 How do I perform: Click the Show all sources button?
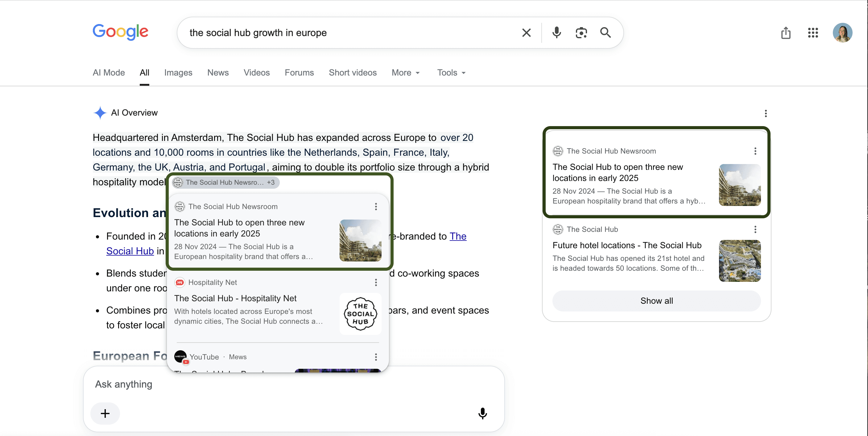coord(656,301)
